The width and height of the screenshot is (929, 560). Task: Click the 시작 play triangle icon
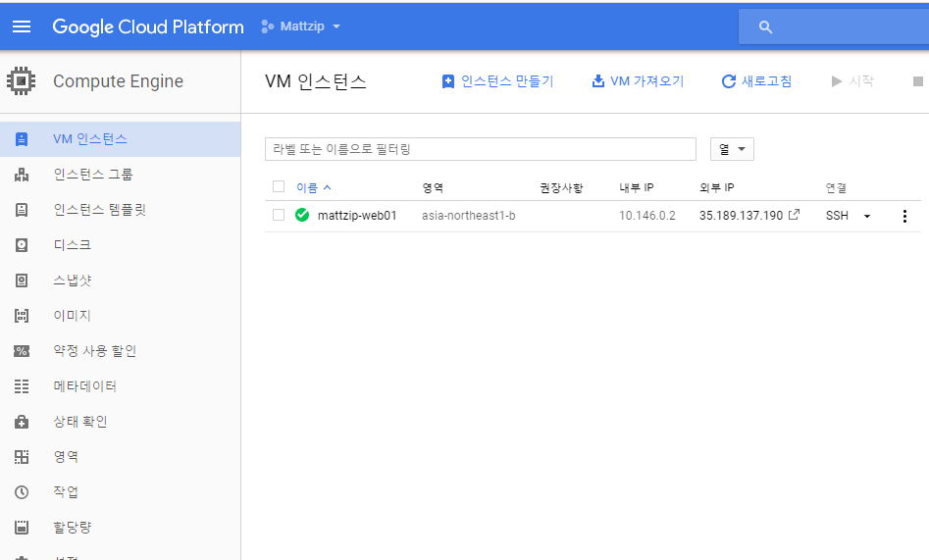837,81
